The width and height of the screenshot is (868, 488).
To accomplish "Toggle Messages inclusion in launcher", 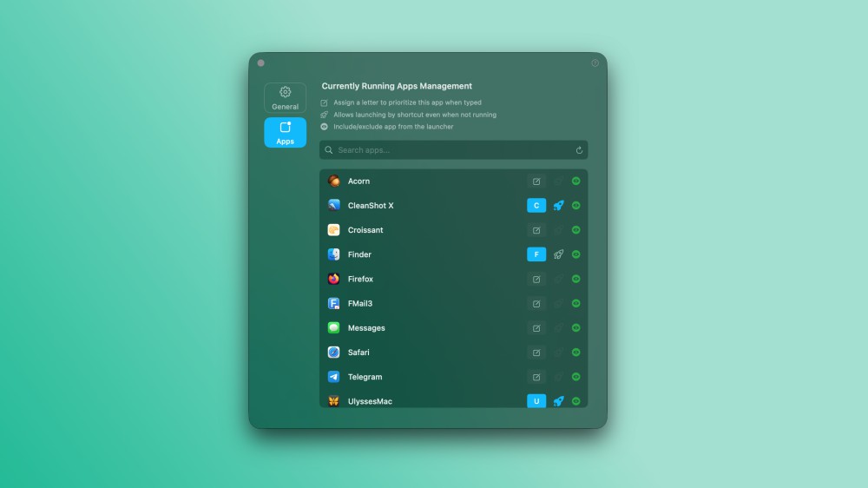I will click(576, 328).
